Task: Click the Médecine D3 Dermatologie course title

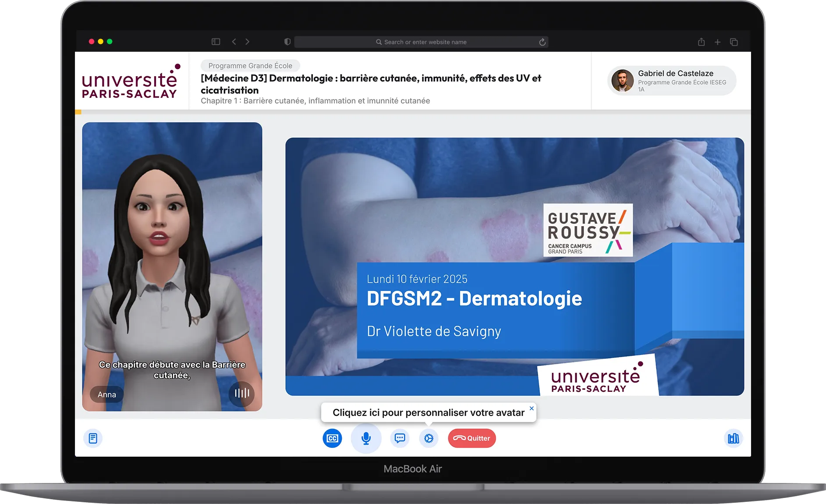Action: 371,84
